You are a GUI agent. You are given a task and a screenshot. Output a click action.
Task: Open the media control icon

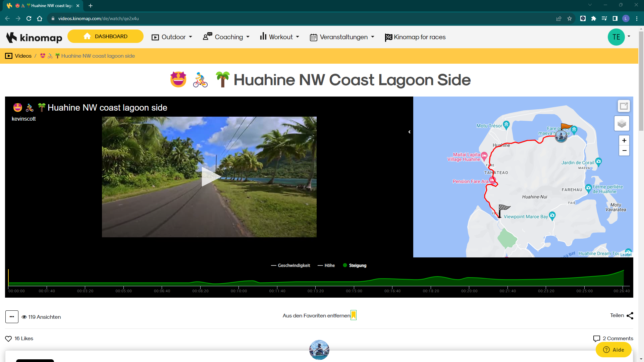point(604,18)
